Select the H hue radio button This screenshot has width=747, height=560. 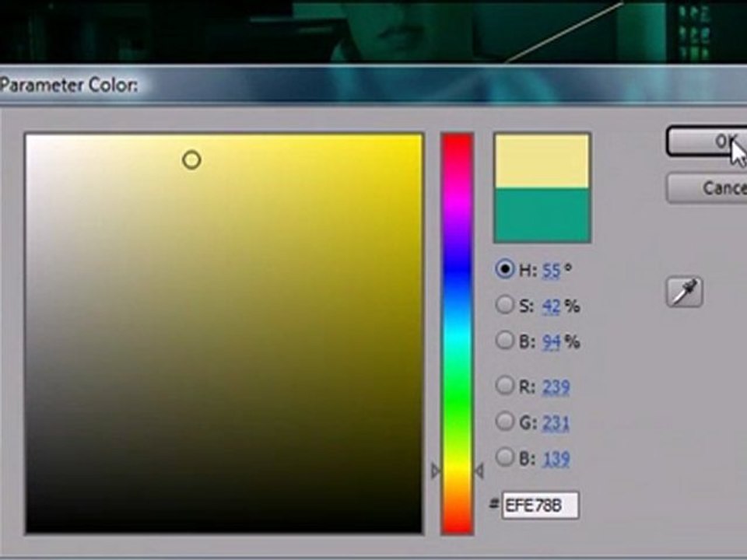504,269
